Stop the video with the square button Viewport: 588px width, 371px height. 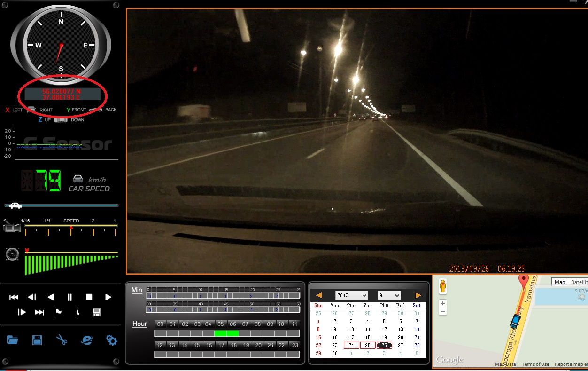pyautogui.click(x=89, y=297)
